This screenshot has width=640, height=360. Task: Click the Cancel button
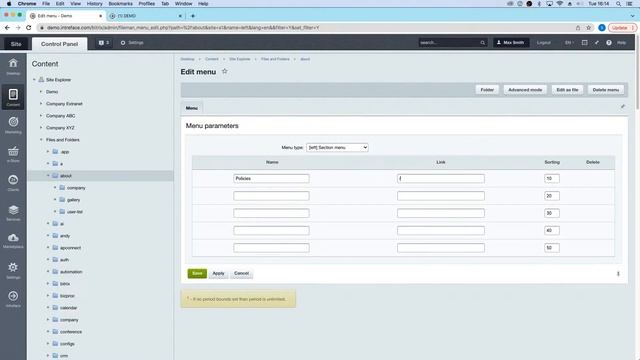[241, 273]
